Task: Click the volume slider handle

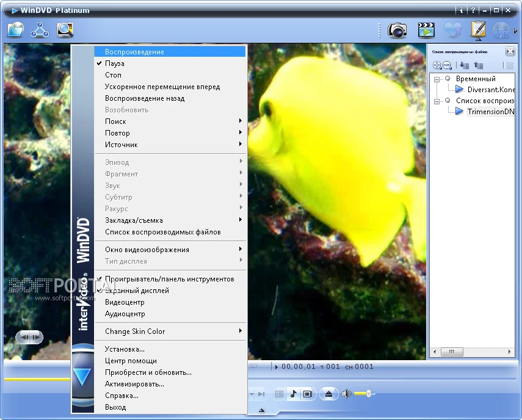Action: [369, 394]
